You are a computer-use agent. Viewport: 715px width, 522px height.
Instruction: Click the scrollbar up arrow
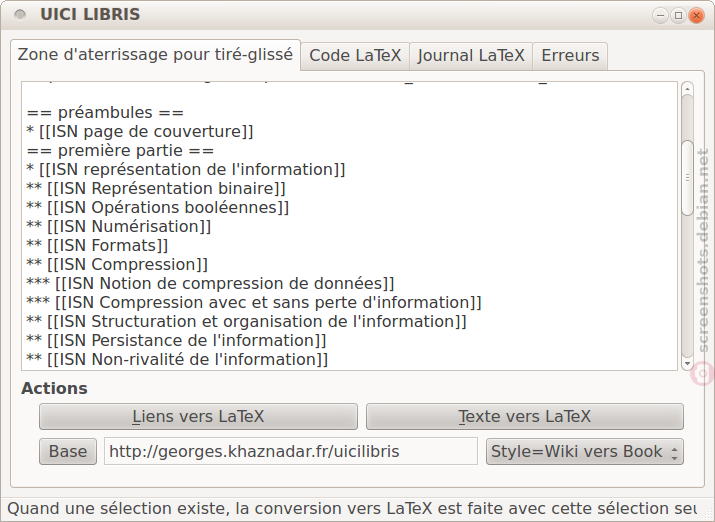tap(687, 88)
